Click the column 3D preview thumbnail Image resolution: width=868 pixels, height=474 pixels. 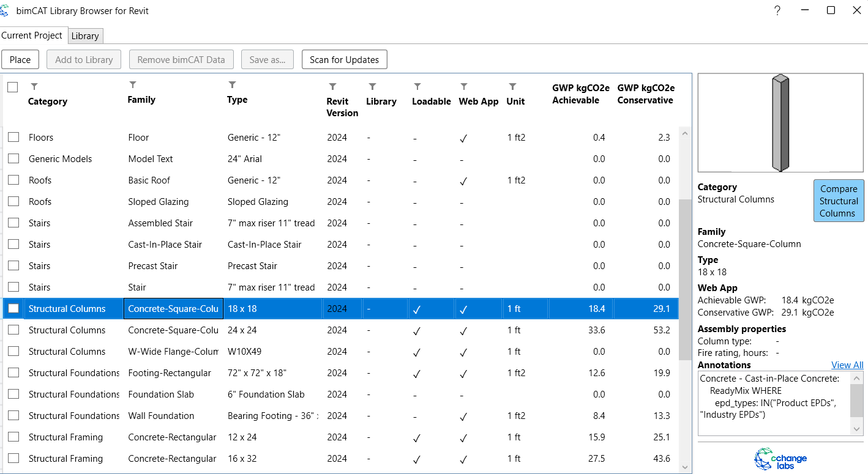pyautogui.click(x=780, y=123)
